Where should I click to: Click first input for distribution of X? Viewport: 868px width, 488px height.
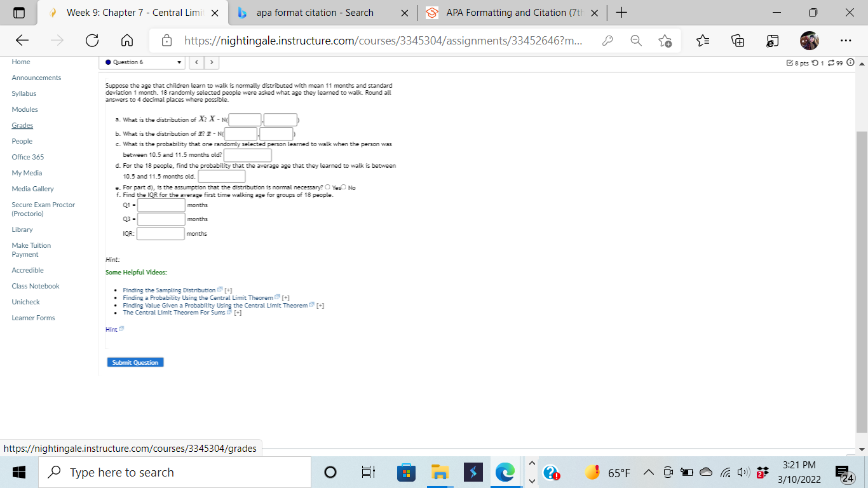coord(245,119)
